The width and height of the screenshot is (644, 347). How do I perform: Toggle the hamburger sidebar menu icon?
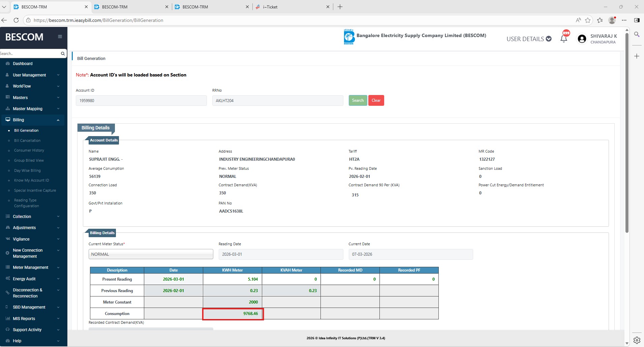coord(60,37)
